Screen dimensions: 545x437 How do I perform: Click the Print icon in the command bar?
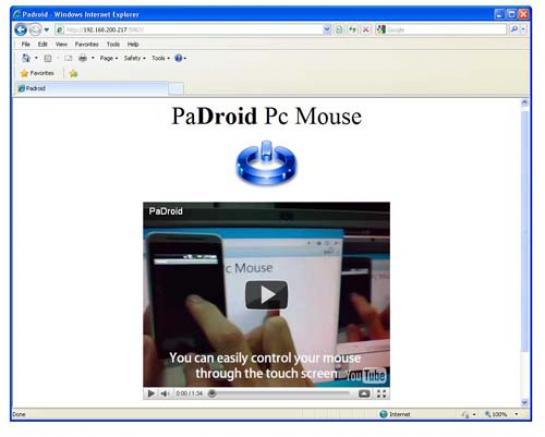click(83, 58)
